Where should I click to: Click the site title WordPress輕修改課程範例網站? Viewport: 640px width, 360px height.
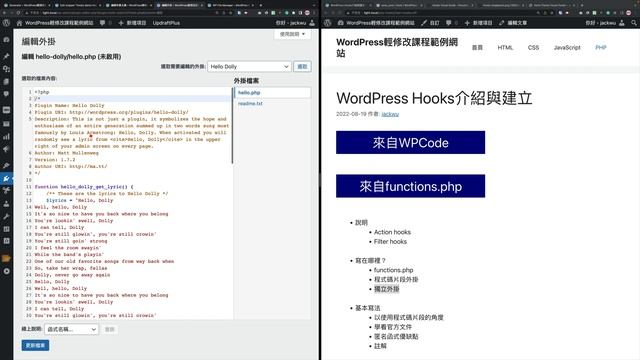[397, 48]
